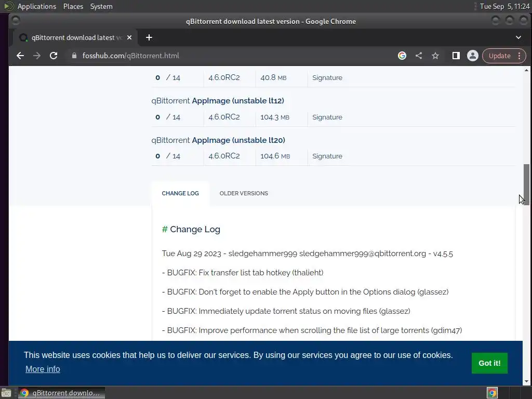Open Signature link for the 40.8 MB file
Image resolution: width=532 pixels, height=399 pixels.
pos(327,78)
